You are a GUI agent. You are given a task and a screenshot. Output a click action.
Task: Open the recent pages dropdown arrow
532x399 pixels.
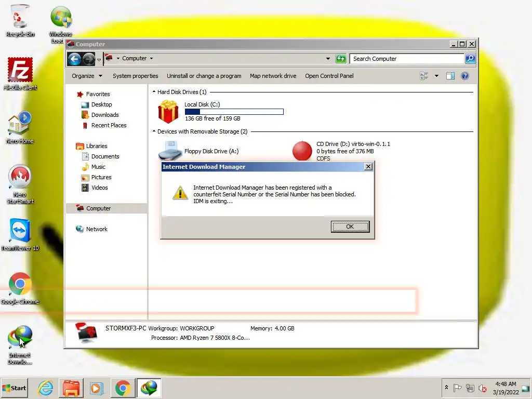tap(99, 60)
